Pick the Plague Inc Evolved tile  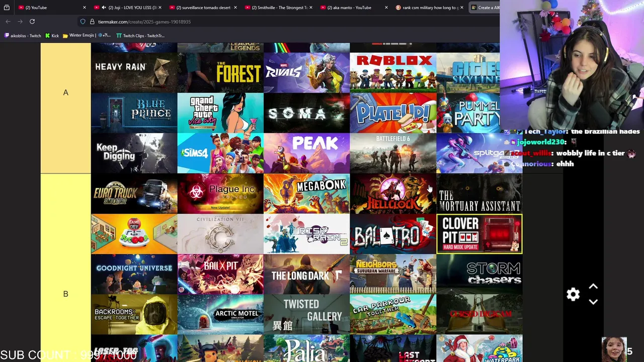(220, 194)
